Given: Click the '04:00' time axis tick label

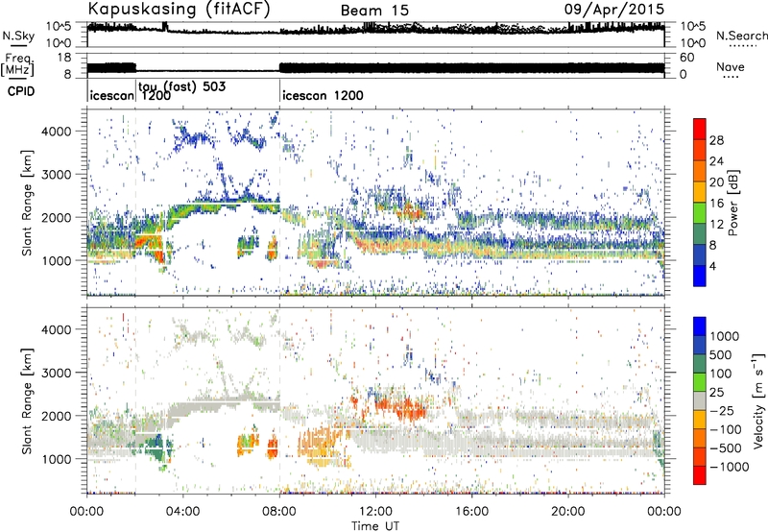Looking at the screenshot, I should [183, 512].
